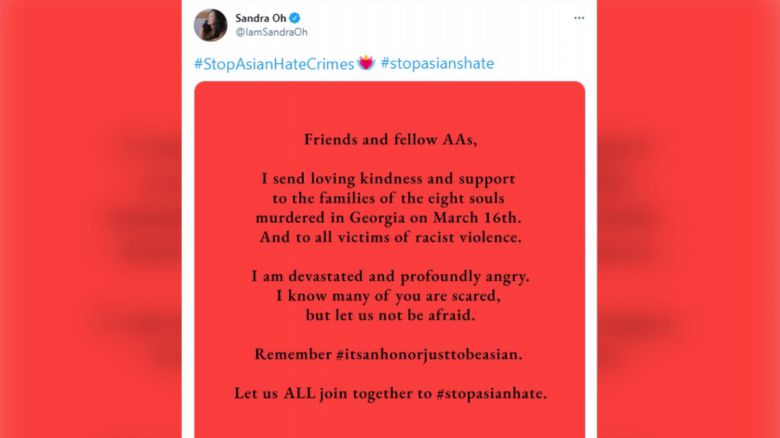Screen dimensions: 780x438
Task: Click the heart emoji after the first hashtag
Action: point(366,64)
